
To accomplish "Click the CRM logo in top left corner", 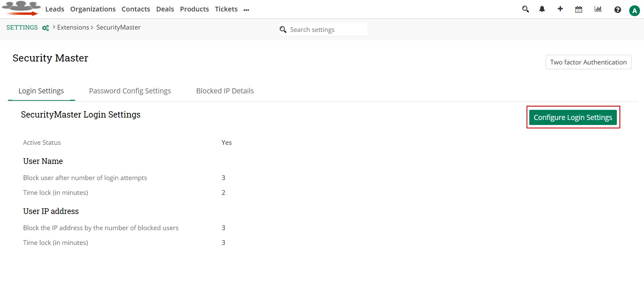I will coord(21,8).
